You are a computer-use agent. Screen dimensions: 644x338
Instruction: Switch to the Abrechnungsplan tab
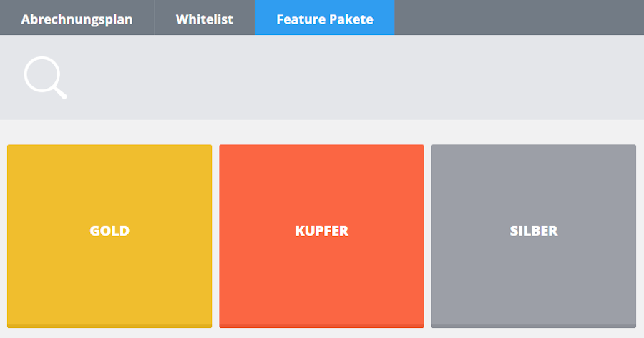point(77,19)
